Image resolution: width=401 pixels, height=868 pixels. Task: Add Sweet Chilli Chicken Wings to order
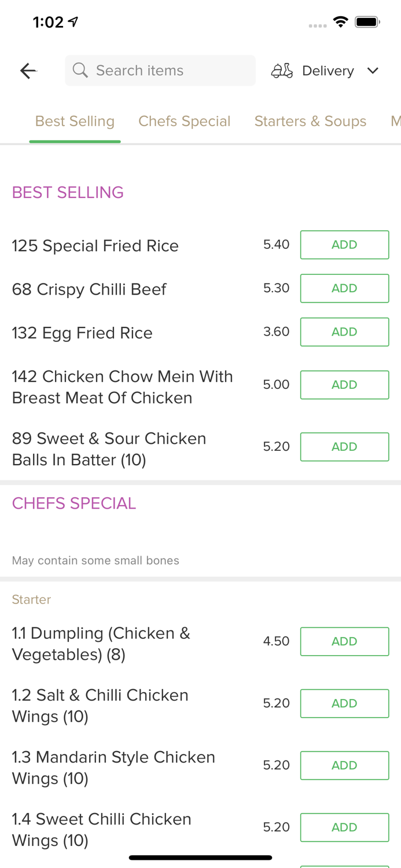click(344, 827)
